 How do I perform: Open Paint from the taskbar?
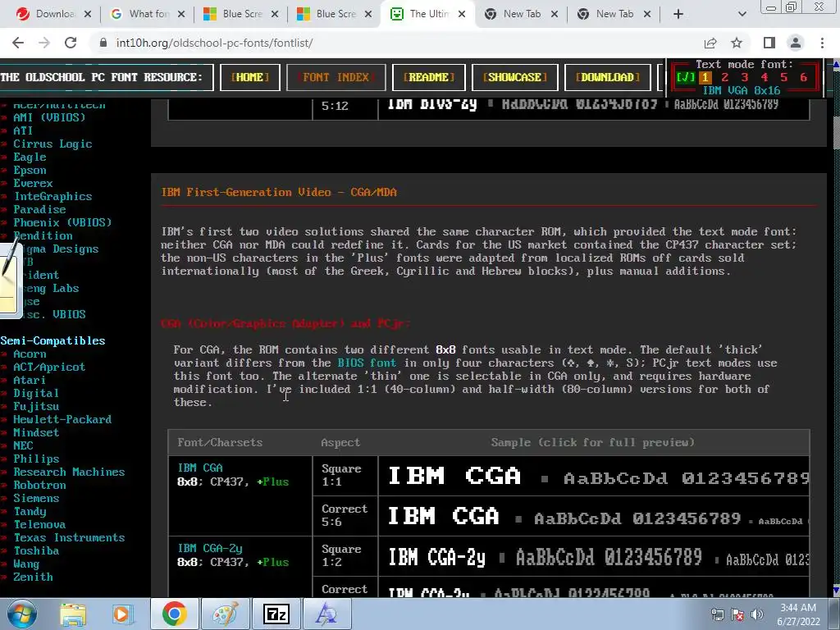(225, 614)
